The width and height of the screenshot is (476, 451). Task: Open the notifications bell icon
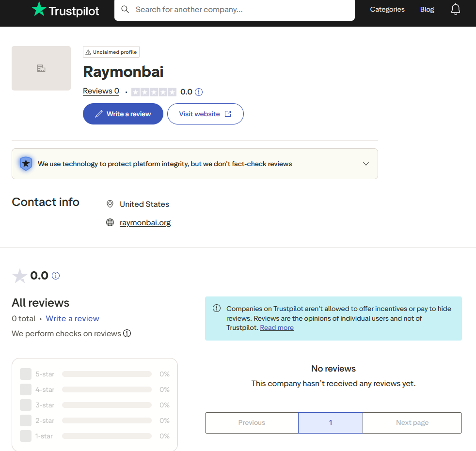point(455,9)
